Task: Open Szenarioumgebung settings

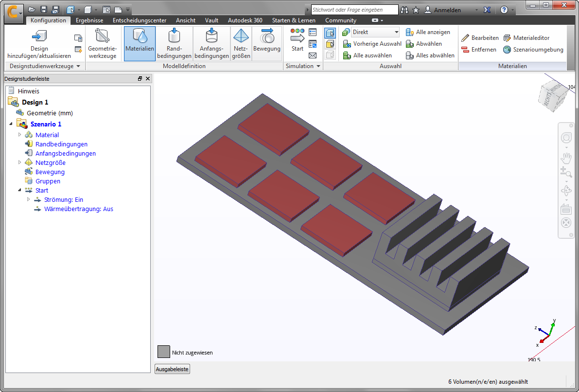Action: click(533, 50)
